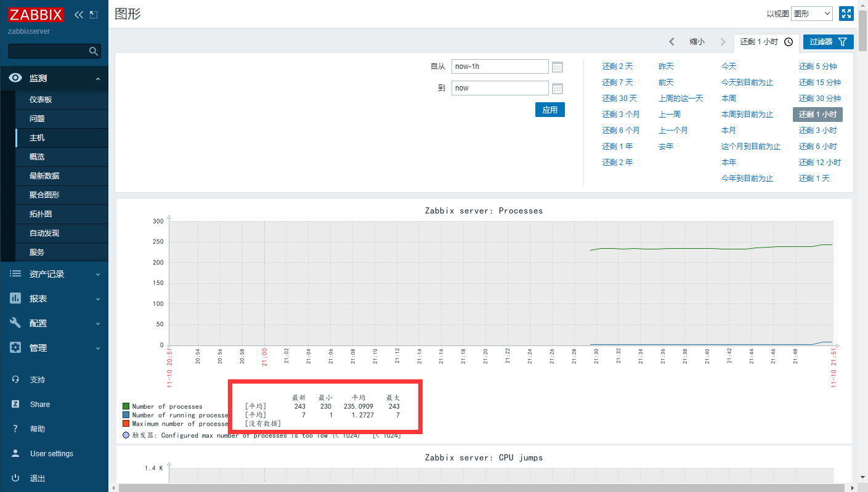
Task: Select 今年到目前为止 time range
Action: point(747,179)
